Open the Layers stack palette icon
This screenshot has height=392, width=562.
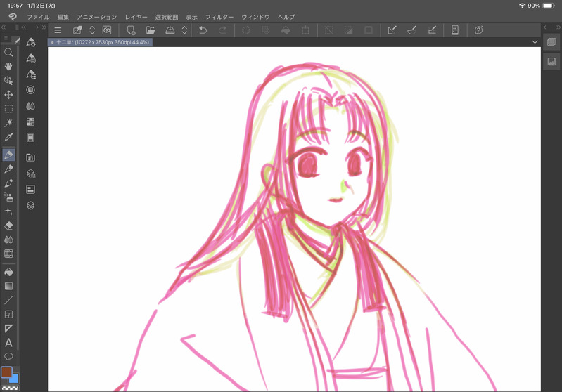click(31, 206)
